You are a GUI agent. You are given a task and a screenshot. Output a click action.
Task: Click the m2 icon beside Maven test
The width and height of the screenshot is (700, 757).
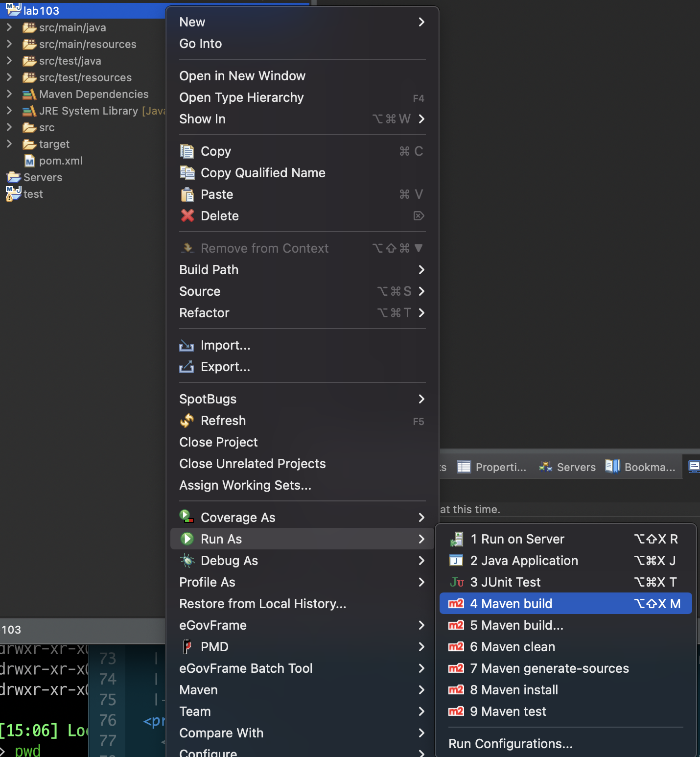456,711
